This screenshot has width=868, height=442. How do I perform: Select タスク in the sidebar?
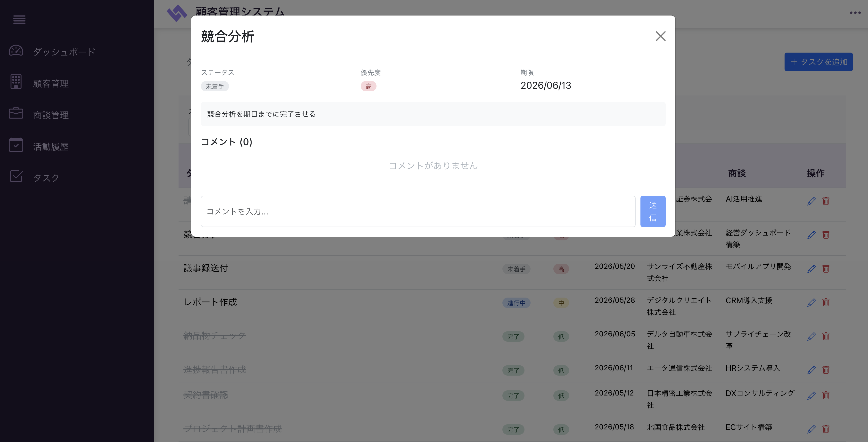(46, 178)
